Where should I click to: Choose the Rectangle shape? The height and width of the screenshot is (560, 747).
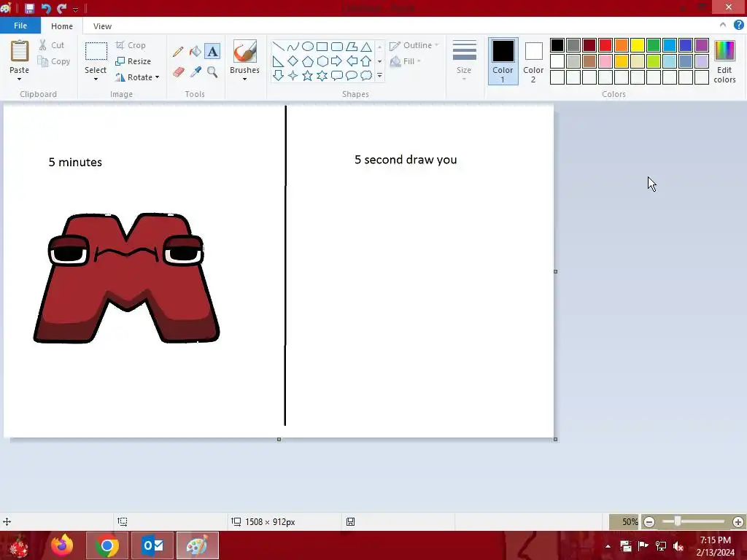(322, 46)
